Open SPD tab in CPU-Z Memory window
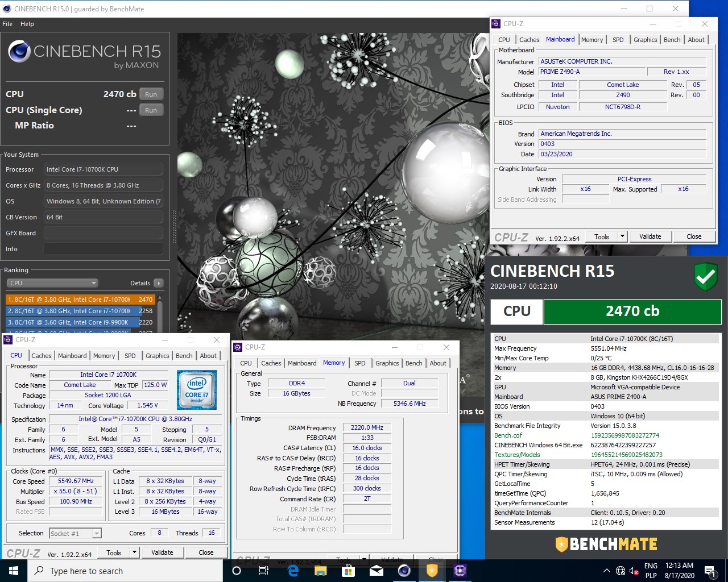The image size is (728, 582). [360, 363]
